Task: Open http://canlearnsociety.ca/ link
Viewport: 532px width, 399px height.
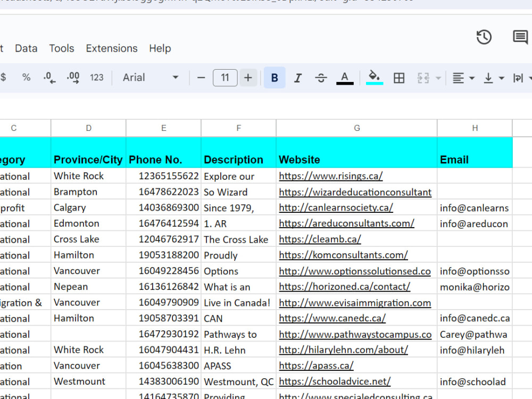Action: 336,207
